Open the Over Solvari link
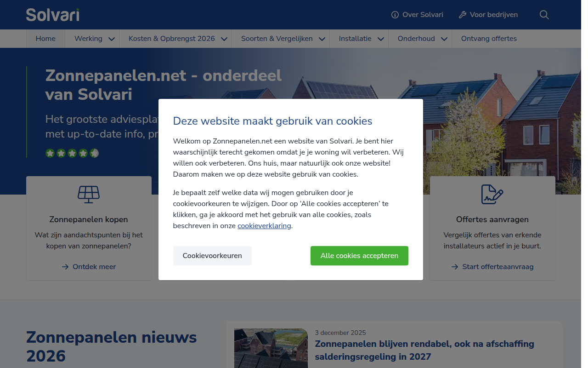The height and width of the screenshot is (368, 588). [417, 15]
